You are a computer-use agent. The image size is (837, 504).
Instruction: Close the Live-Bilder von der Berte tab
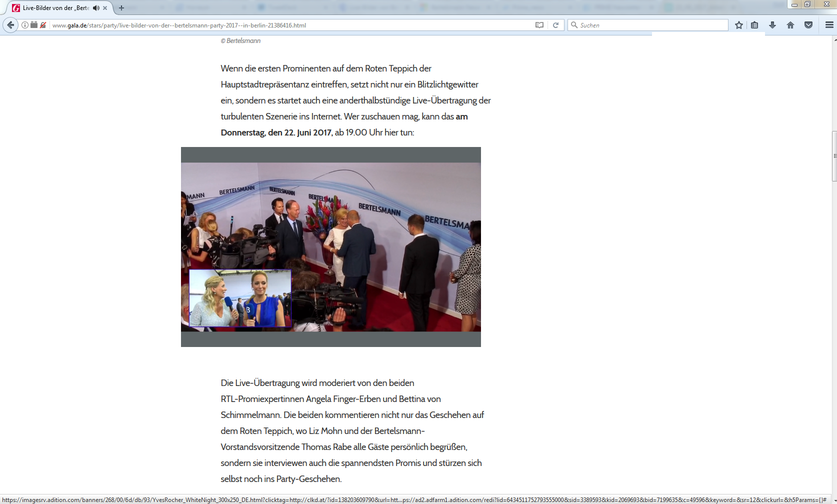(x=105, y=8)
